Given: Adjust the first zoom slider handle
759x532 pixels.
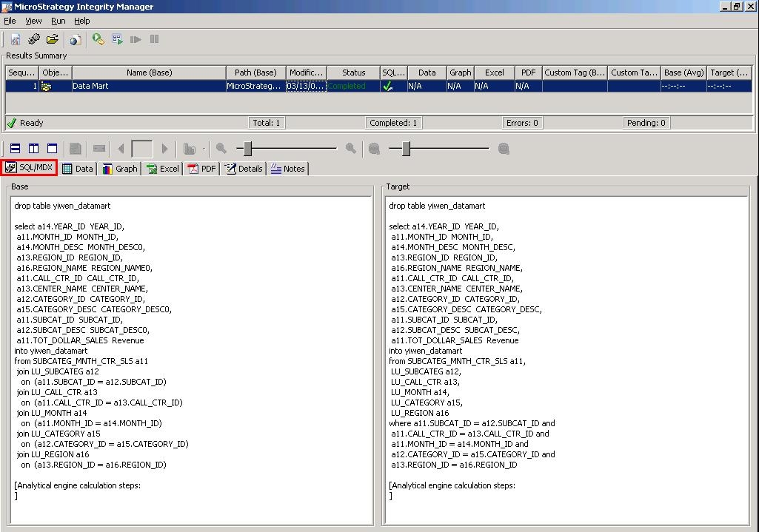Looking at the screenshot, I should coord(248,149).
